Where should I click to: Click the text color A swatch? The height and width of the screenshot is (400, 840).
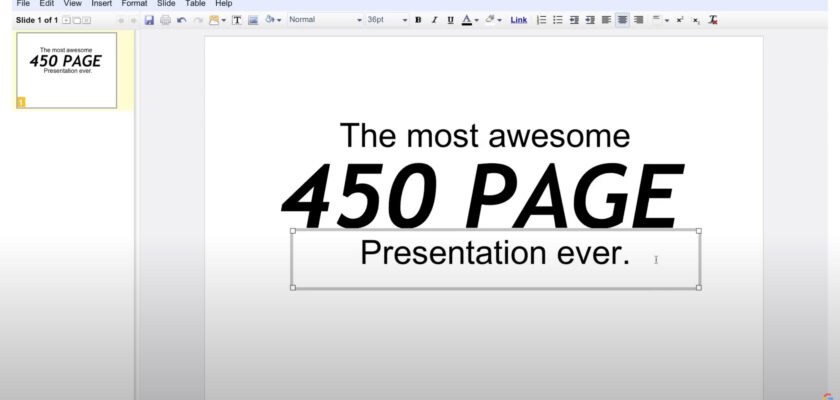point(467,20)
